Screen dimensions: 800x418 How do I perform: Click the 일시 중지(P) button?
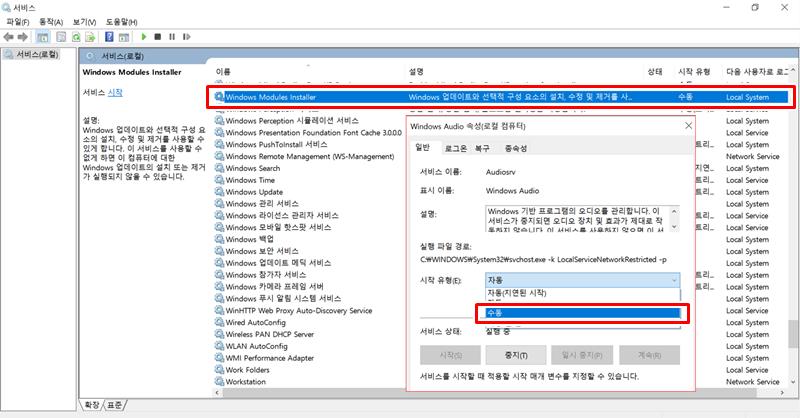[x=582, y=355]
